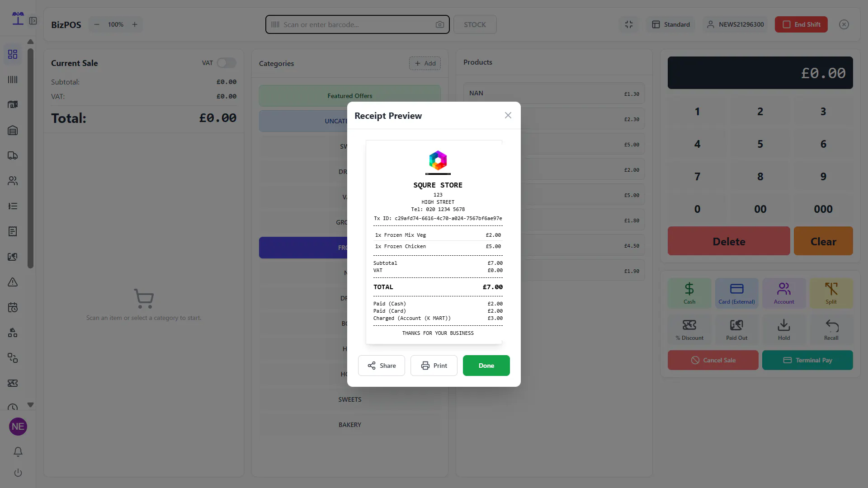
Task: Click the NE user avatar
Action: pos(18,427)
